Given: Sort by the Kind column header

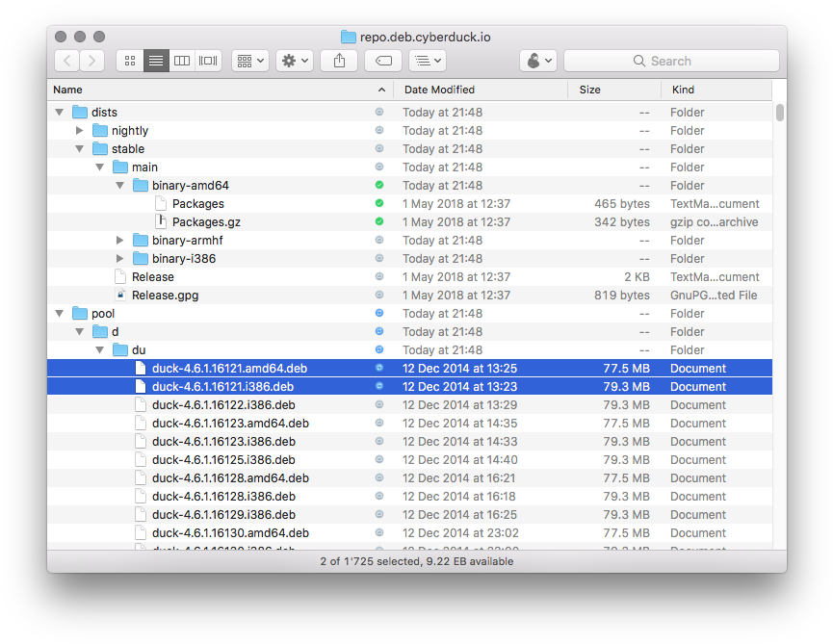Looking at the screenshot, I should tap(716, 90).
